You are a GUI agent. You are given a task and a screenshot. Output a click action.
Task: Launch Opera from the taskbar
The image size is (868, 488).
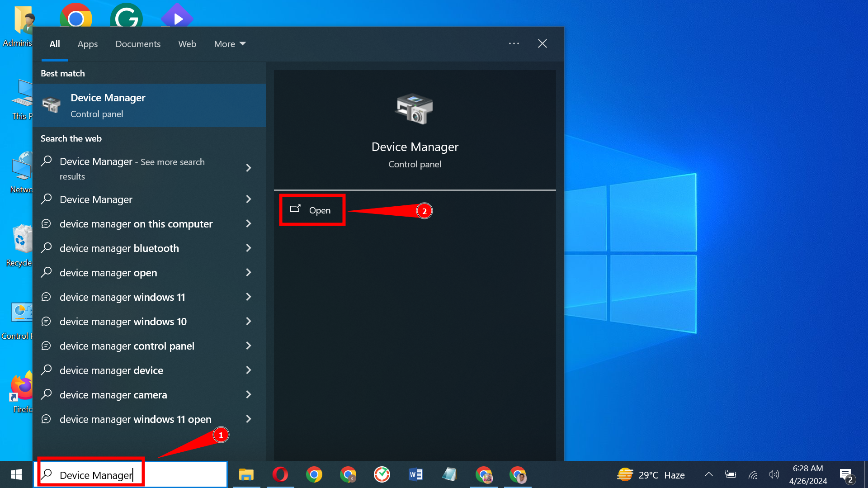point(280,474)
